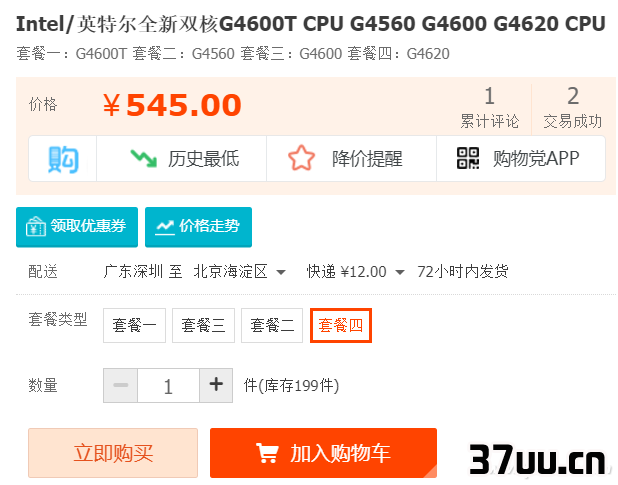Image resolution: width=618 pixels, height=485 pixels.
Task: Click the QR code icon for 购物党APP
Action: pyautogui.click(x=468, y=158)
